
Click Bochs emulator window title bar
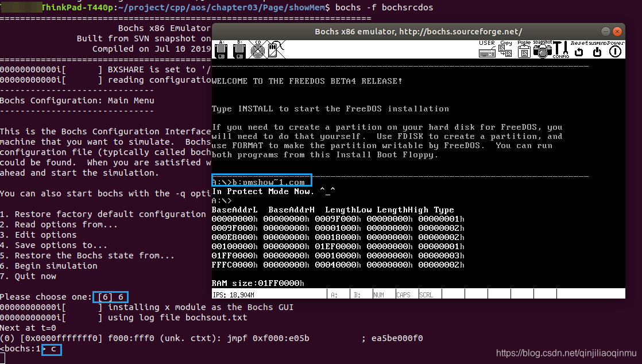pos(419,32)
